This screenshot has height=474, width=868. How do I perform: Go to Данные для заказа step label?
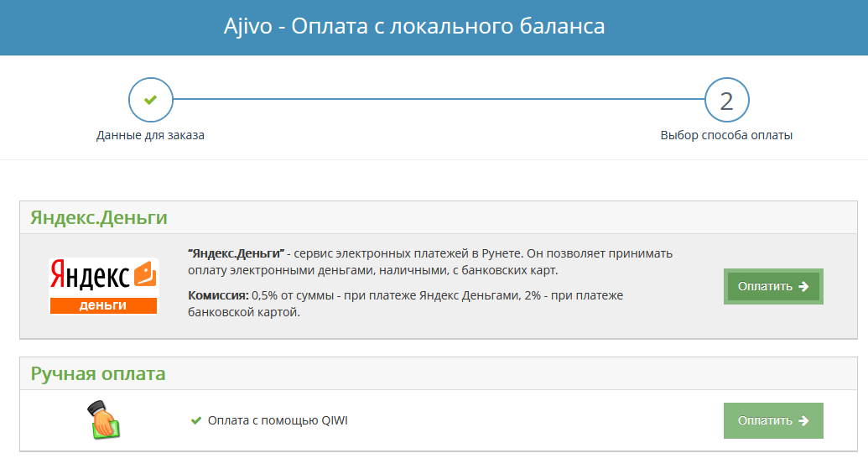(151, 135)
